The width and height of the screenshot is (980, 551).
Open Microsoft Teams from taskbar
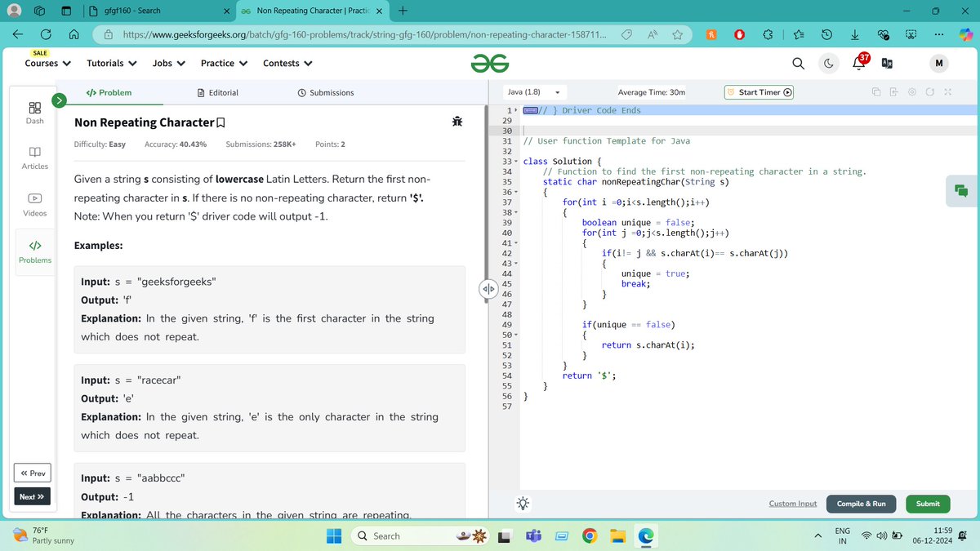coord(532,535)
